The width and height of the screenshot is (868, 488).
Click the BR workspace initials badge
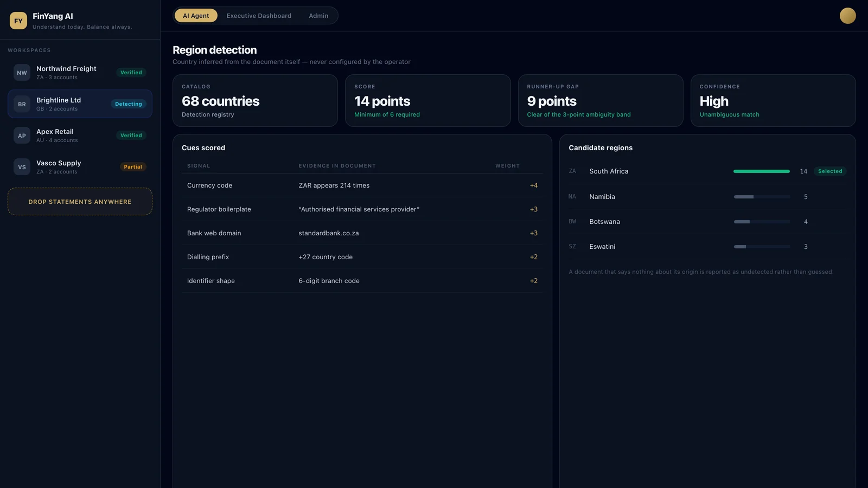tap(22, 104)
